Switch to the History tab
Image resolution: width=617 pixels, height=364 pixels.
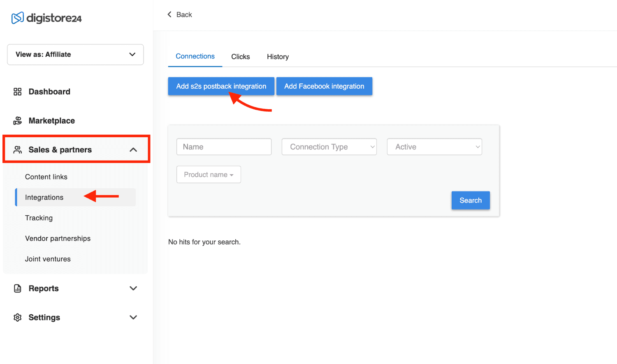pos(278,57)
